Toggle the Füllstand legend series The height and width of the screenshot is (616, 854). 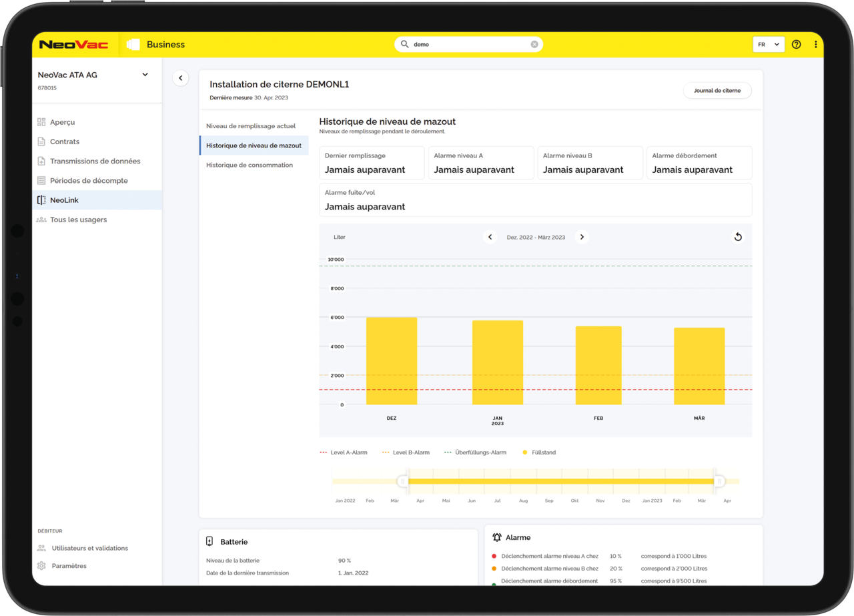click(x=539, y=452)
